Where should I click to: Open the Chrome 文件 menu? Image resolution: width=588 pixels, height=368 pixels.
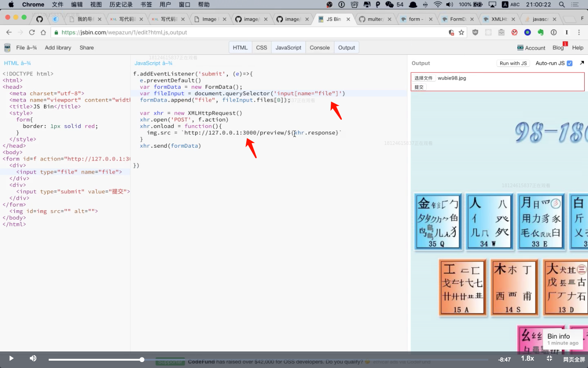[58, 5]
